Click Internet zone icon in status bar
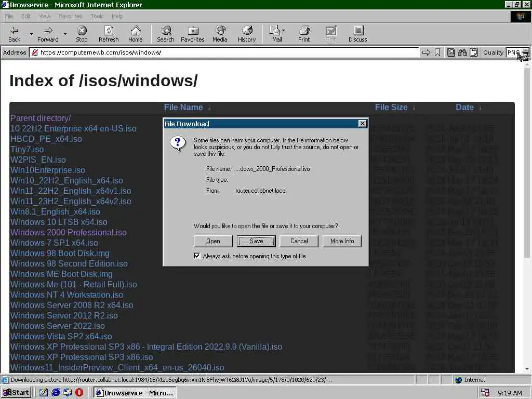This screenshot has width=532, height=399. [458, 380]
